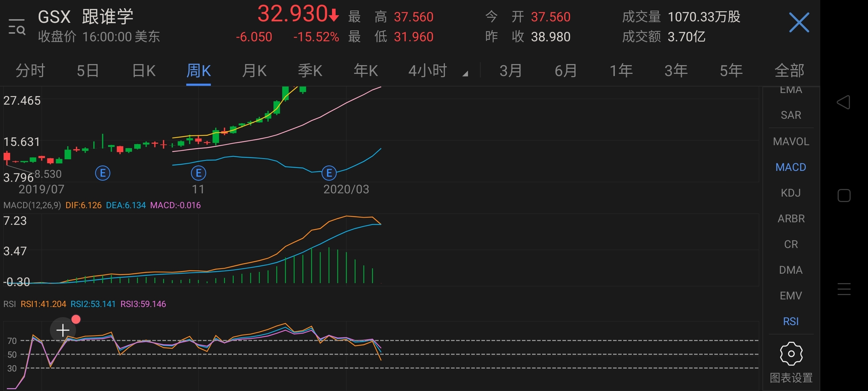Screen dimensions: 868x391
Task: Set the range to 全部
Action: (789, 71)
